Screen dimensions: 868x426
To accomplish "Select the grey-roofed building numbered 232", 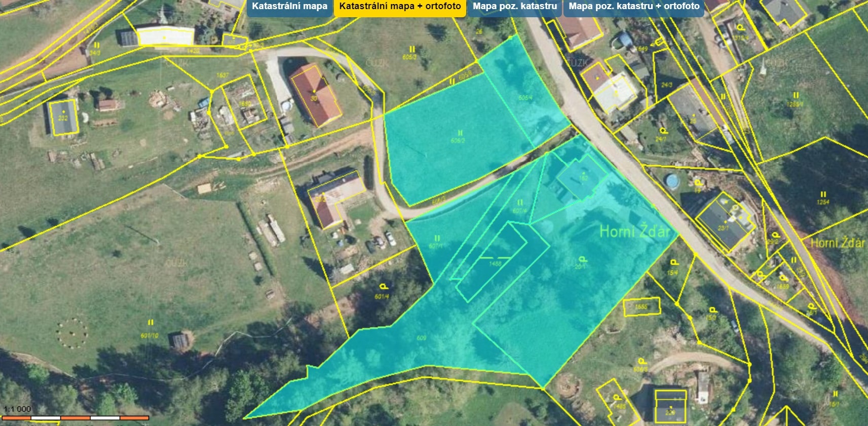I will [x=63, y=117].
